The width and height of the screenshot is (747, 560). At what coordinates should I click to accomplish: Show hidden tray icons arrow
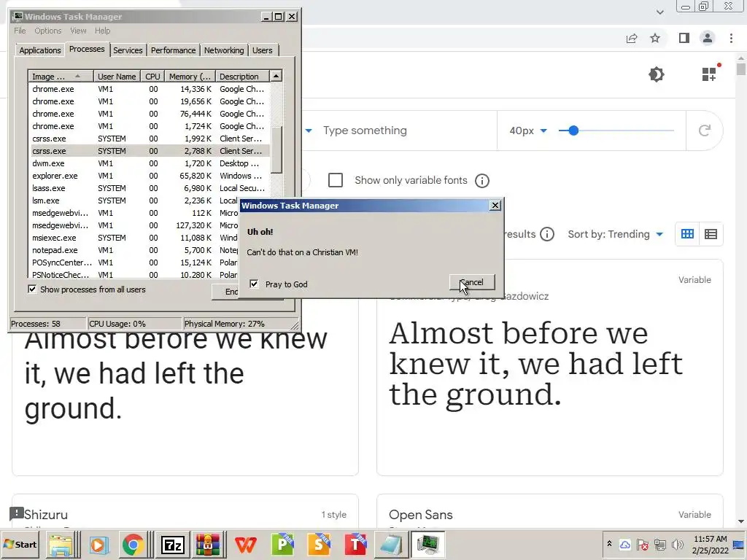tap(609, 544)
